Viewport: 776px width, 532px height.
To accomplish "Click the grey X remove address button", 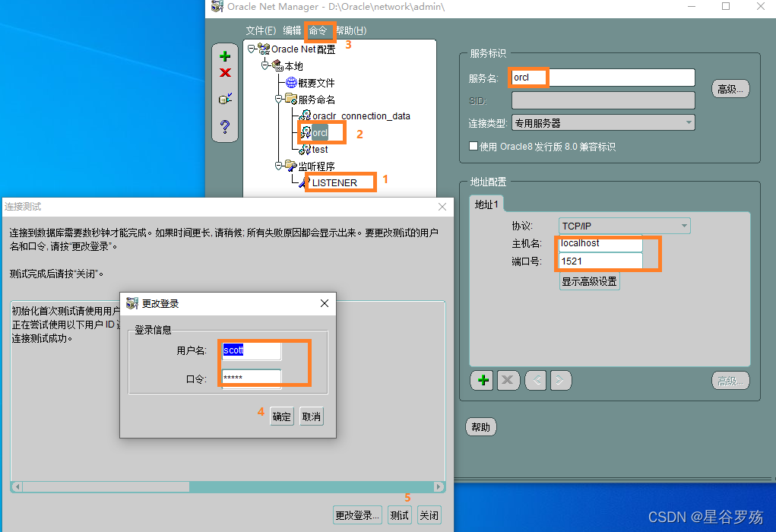I will [x=508, y=380].
